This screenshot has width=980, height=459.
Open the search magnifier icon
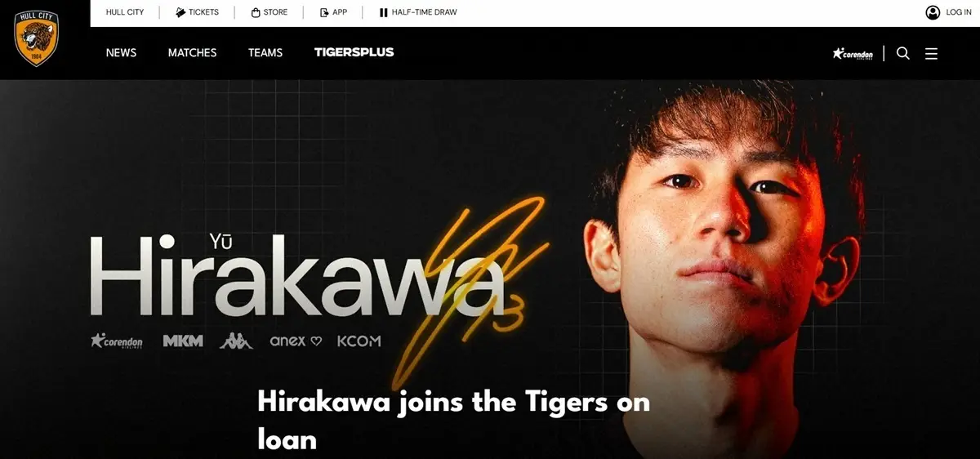click(902, 53)
